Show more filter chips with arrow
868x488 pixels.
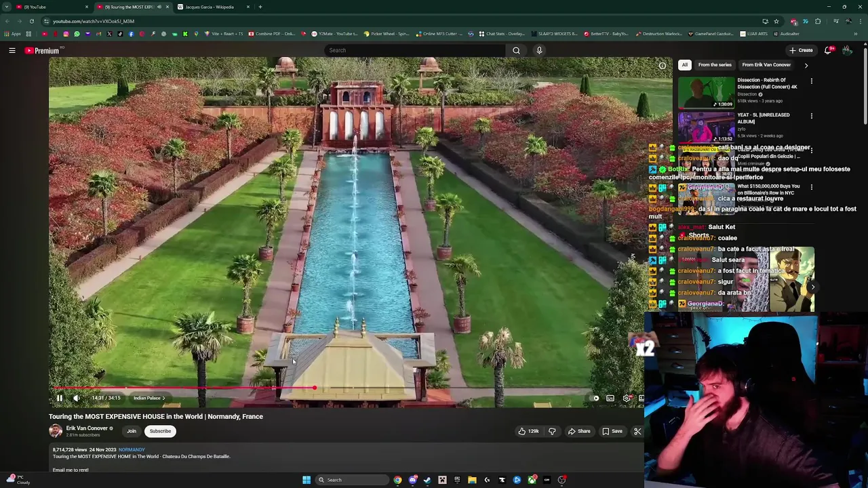(806, 66)
